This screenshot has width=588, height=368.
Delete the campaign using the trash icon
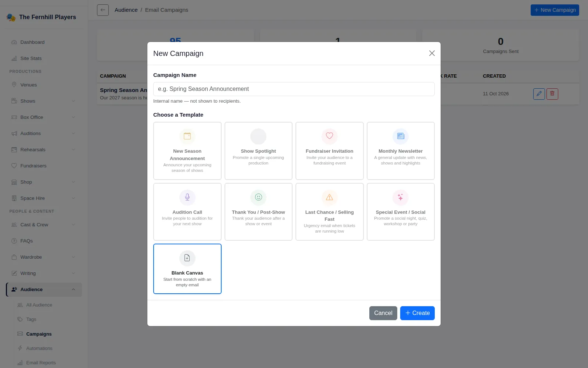click(552, 94)
